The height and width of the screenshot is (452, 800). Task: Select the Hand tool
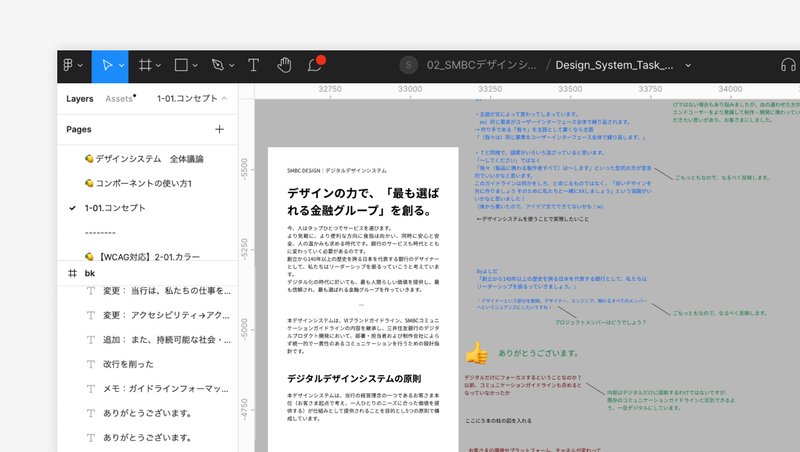[x=284, y=65]
